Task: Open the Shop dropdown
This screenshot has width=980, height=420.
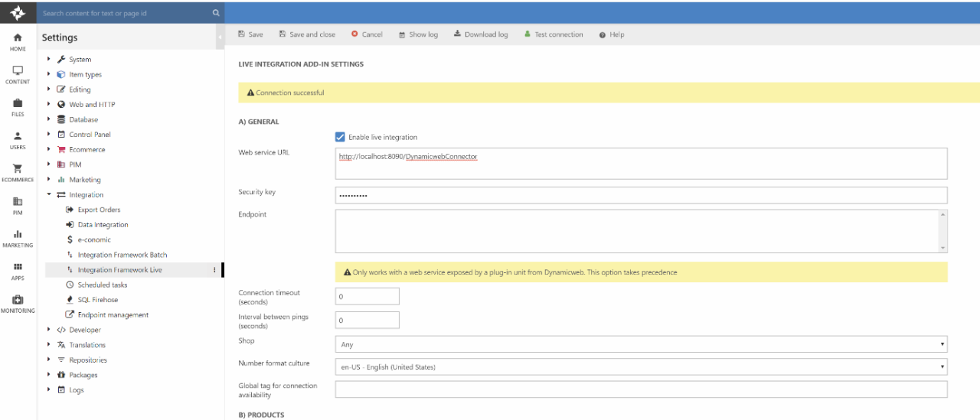Action: 641,344
